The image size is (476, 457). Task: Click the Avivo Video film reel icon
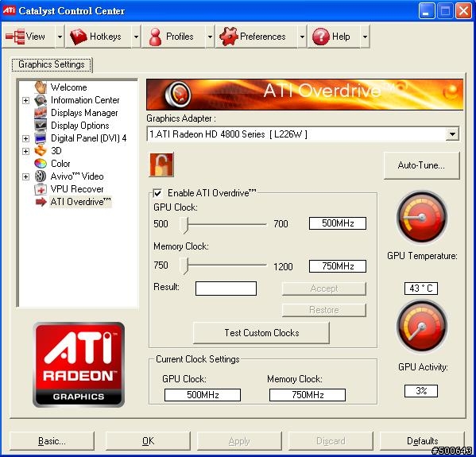[41, 176]
